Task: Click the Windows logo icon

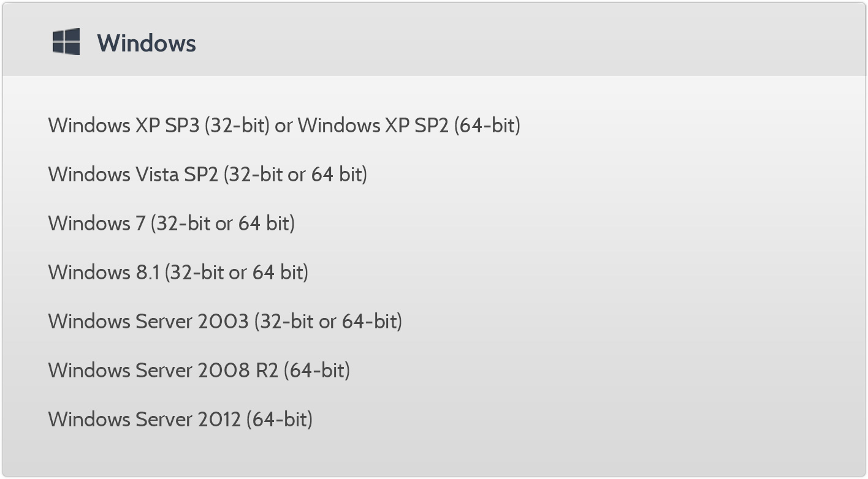Action: tap(66, 42)
